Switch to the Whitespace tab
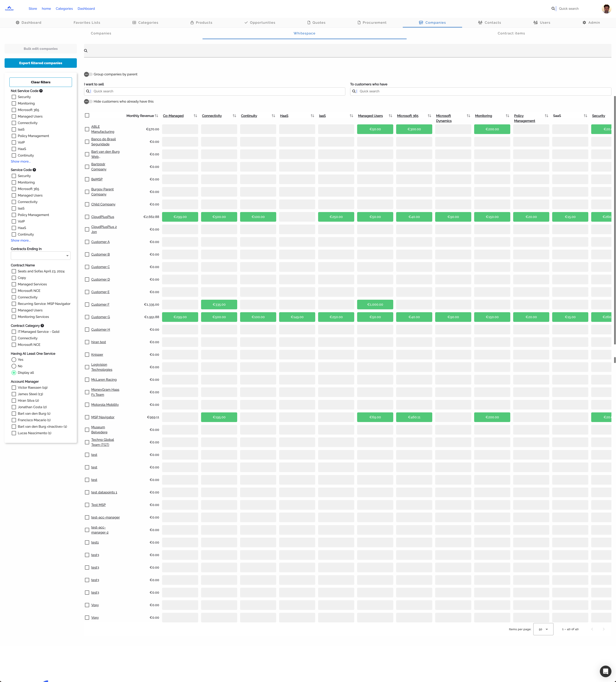616x682 pixels. 305,33
